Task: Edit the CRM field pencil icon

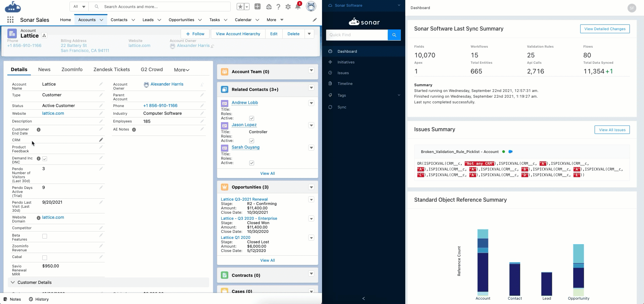Action: click(x=101, y=140)
